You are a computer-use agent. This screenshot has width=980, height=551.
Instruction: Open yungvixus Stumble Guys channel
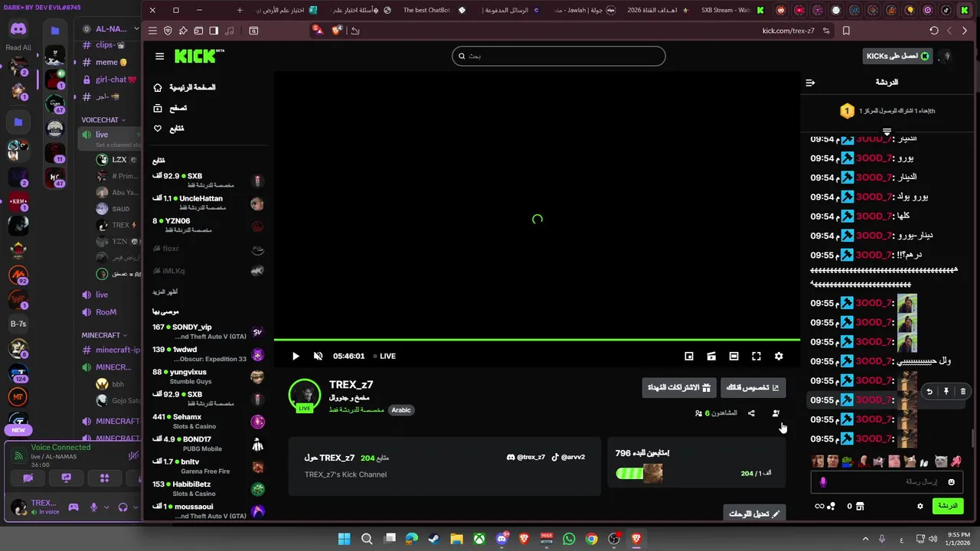208,377
